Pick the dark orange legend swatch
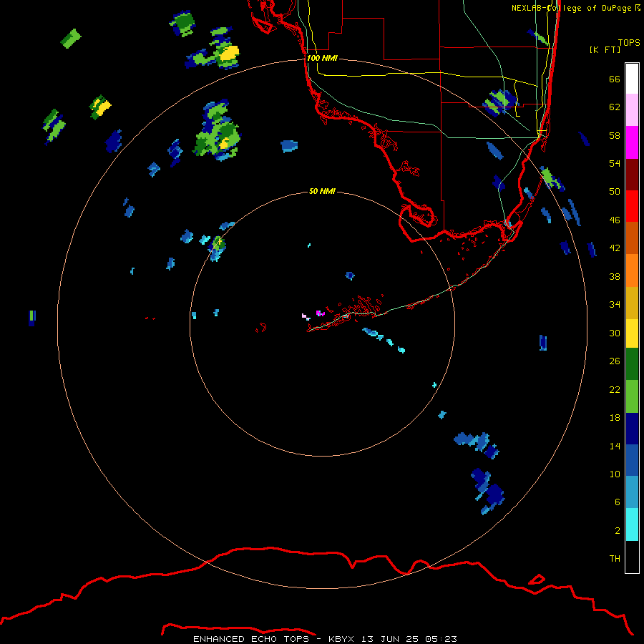This screenshot has height=644, width=644. (632, 238)
